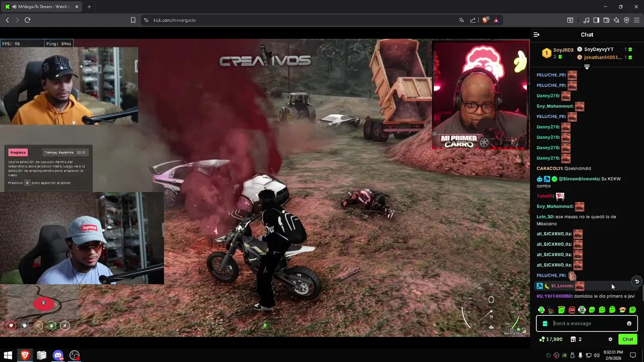Open Brave Shields lion icon
Viewport: 644px width, 362px height.
(485, 20)
